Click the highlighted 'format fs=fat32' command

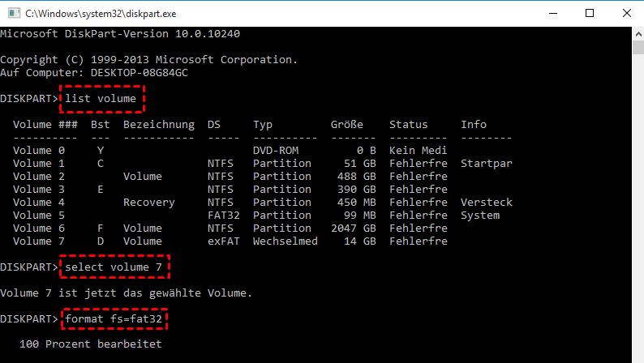pyautogui.click(x=118, y=318)
